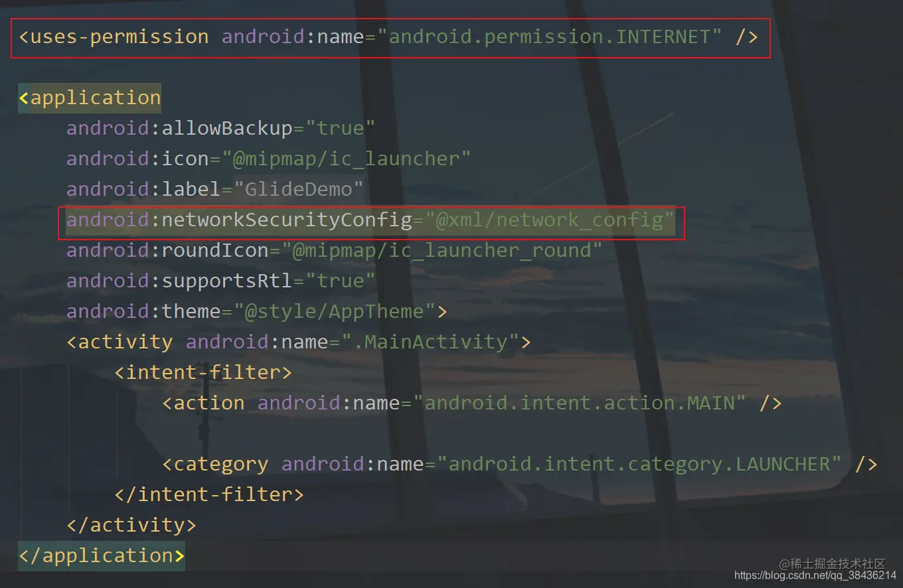Place cursor on the uses-permission tag name
This screenshot has width=903, height=588.
point(120,37)
